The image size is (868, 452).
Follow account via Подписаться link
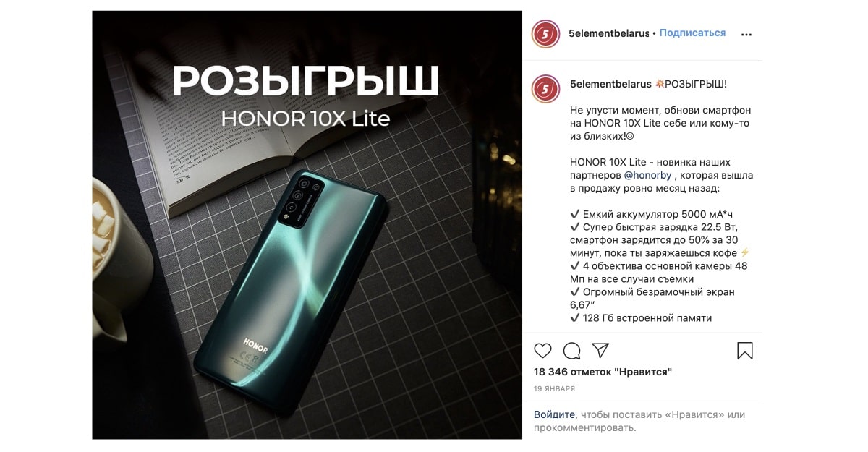(692, 33)
